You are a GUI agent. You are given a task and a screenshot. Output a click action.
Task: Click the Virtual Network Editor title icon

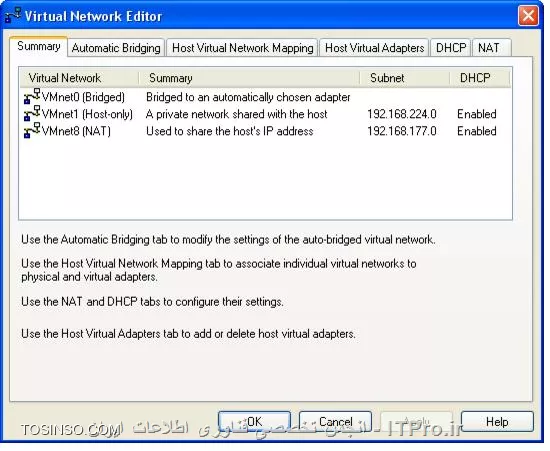13,16
